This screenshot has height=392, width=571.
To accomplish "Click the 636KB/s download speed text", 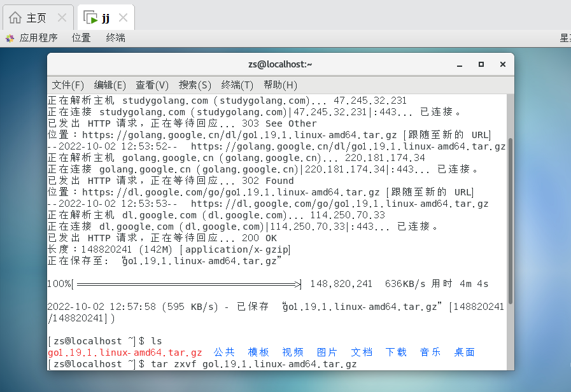I will pyautogui.click(x=405, y=284).
